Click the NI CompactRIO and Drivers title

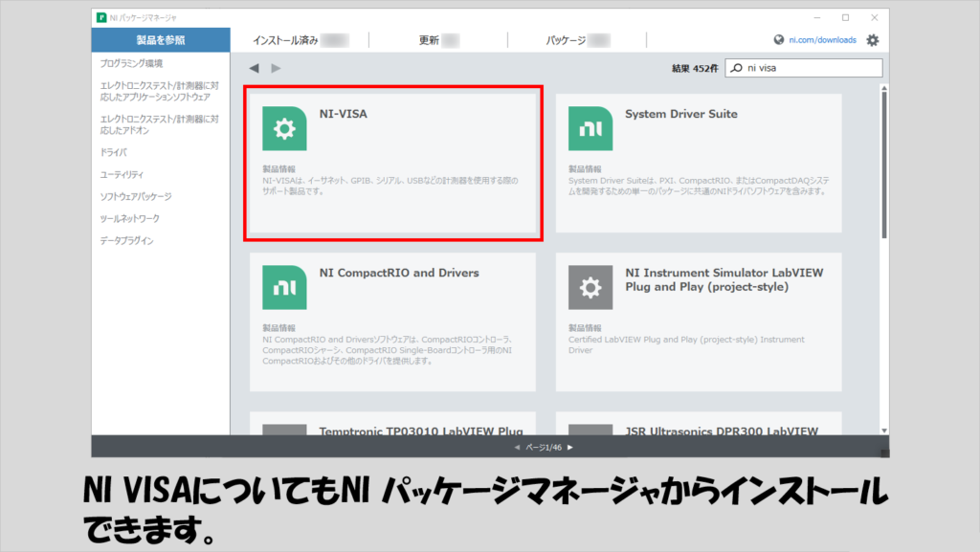coord(399,273)
